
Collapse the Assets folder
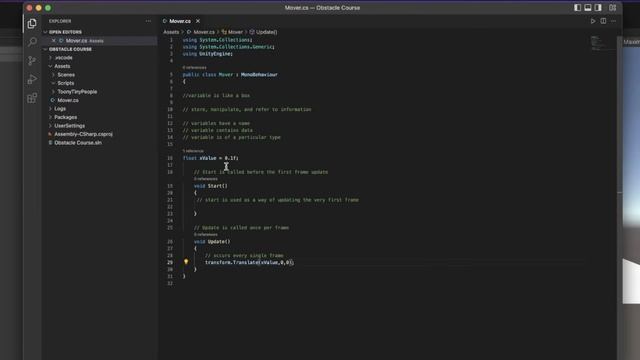(62, 66)
